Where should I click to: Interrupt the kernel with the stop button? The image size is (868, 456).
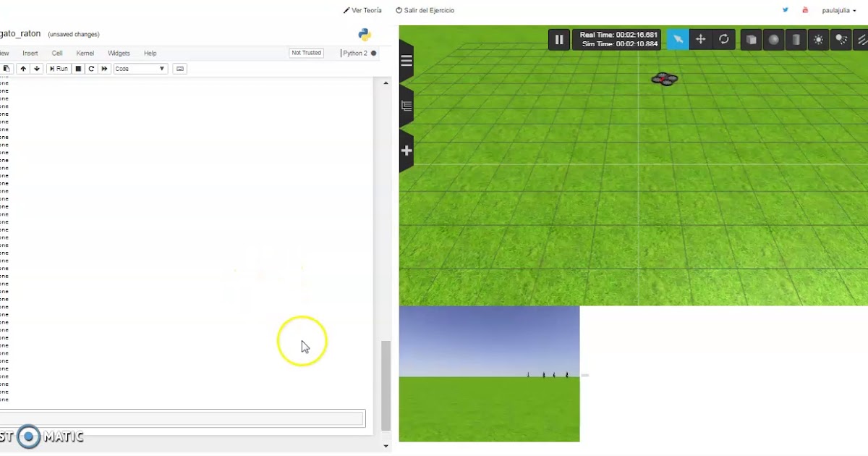pos(78,69)
